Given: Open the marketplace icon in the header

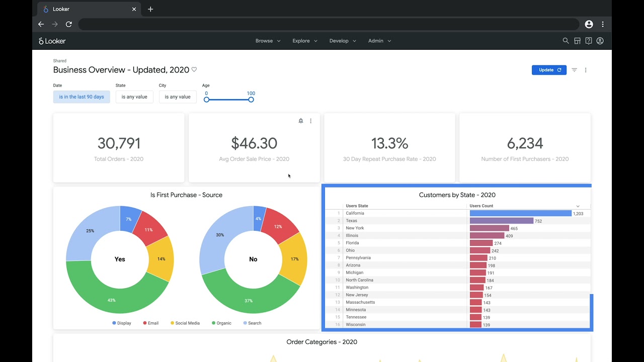Looking at the screenshot, I should 577,41.
